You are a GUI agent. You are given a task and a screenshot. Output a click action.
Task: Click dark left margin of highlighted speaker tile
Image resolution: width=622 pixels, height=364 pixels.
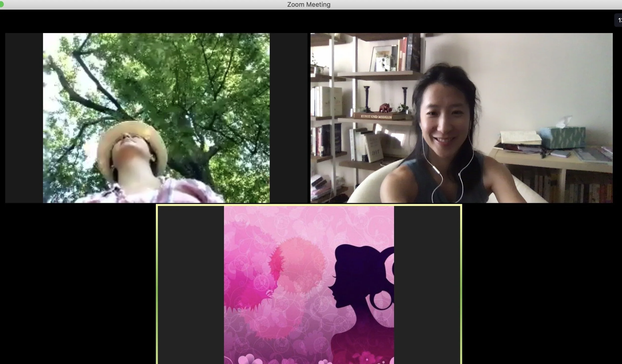point(191,285)
